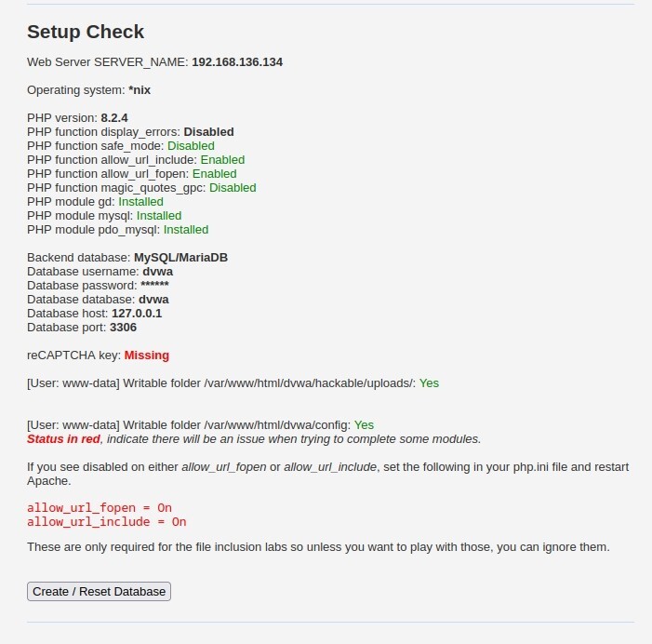The height and width of the screenshot is (644, 652).
Task: Click the file inclusion labs sentence
Action: click(318, 547)
